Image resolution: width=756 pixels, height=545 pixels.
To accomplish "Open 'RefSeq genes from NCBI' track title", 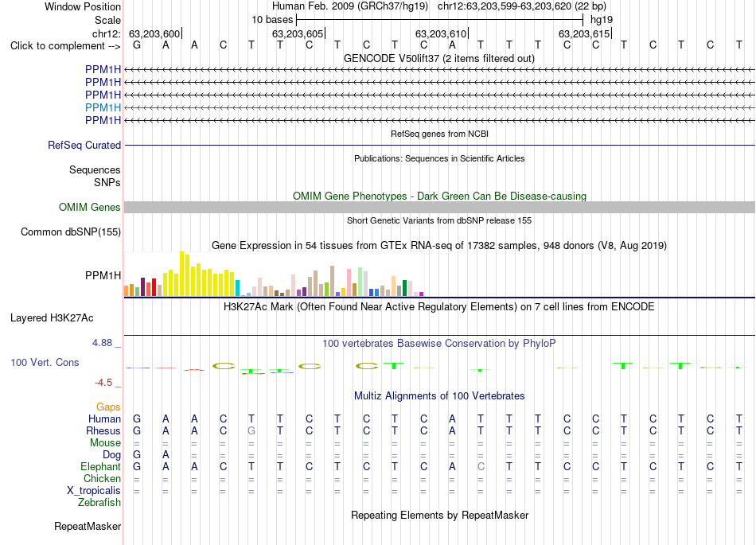I will click(439, 134).
